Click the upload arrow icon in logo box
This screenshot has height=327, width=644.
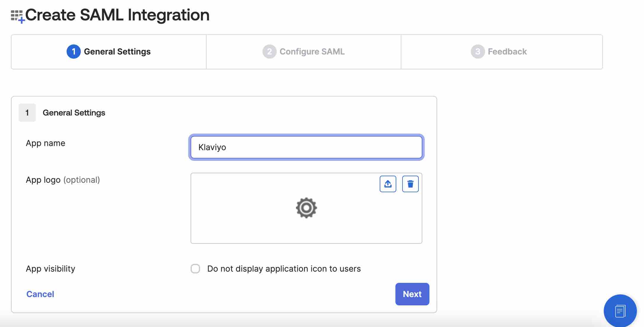click(x=388, y=183)
